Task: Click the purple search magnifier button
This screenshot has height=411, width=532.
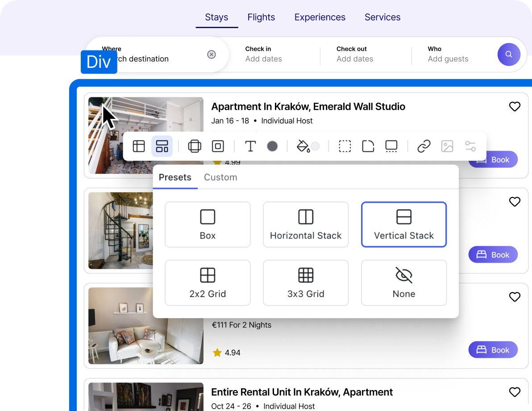Action: tap(509, 55)
